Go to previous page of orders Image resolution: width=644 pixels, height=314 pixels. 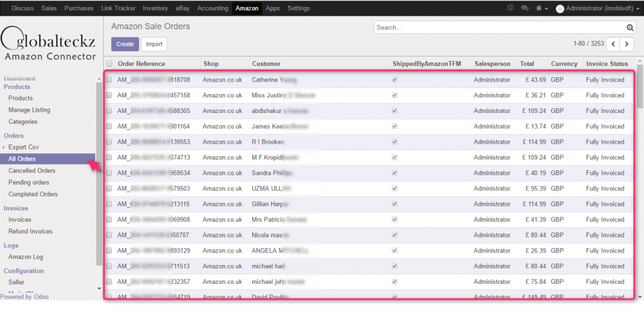(613, 44)
